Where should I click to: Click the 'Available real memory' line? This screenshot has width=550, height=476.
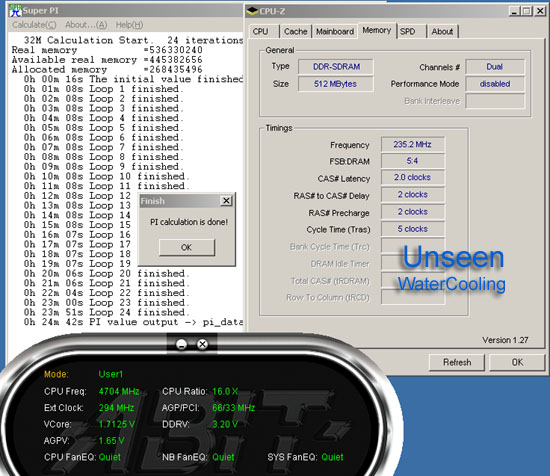(107, 60)
